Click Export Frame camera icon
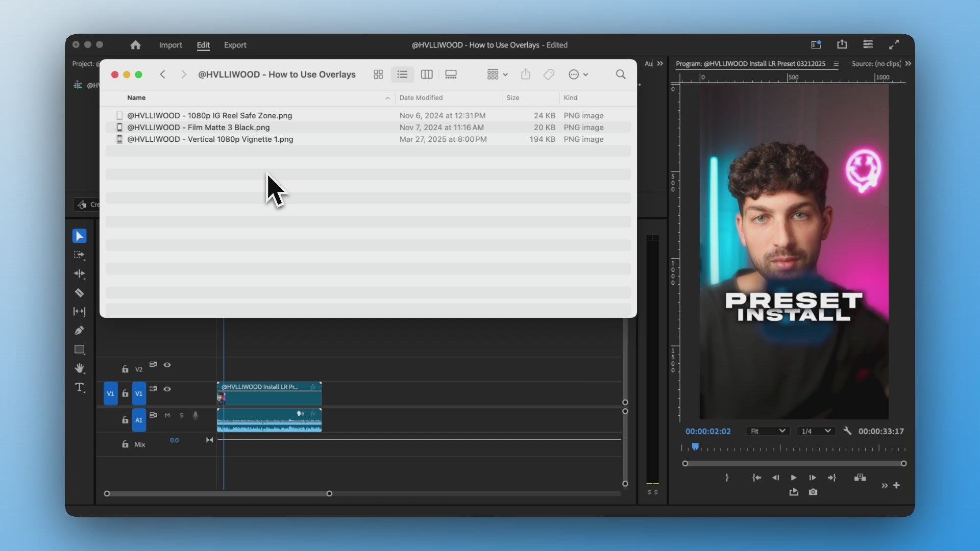The image size is (980, 551). point(813,492)
